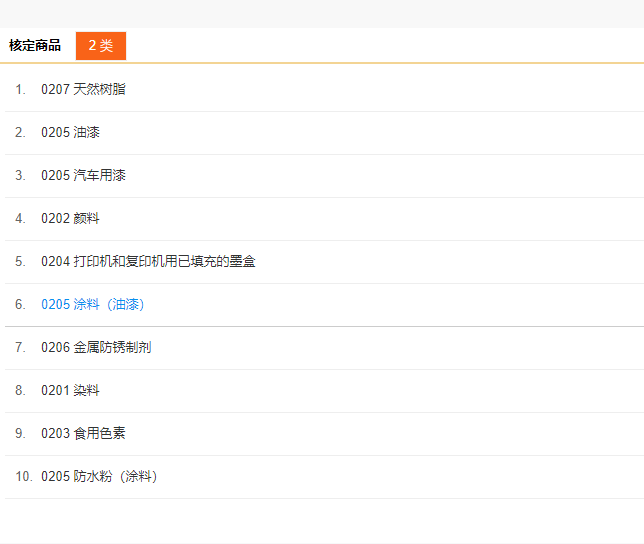Click row number 7 beside 金属防锈制剂
Screen dimensions: 644x544
tap(20, 347)
